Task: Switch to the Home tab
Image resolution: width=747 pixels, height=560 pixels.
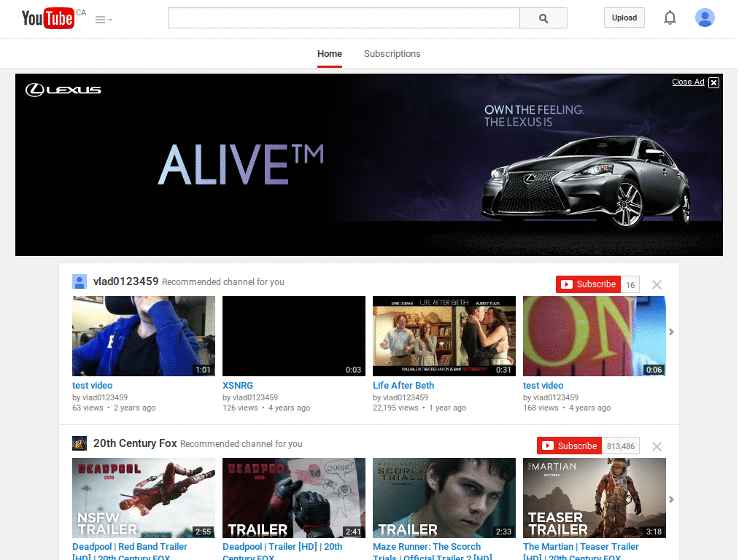Action: (x=330, y=54)
